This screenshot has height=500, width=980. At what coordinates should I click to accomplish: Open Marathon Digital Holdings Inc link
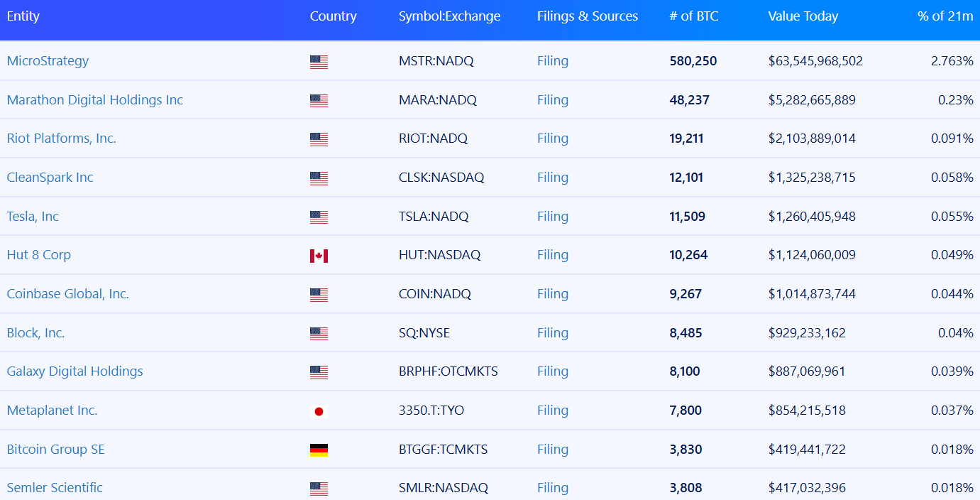coord(94,100)
